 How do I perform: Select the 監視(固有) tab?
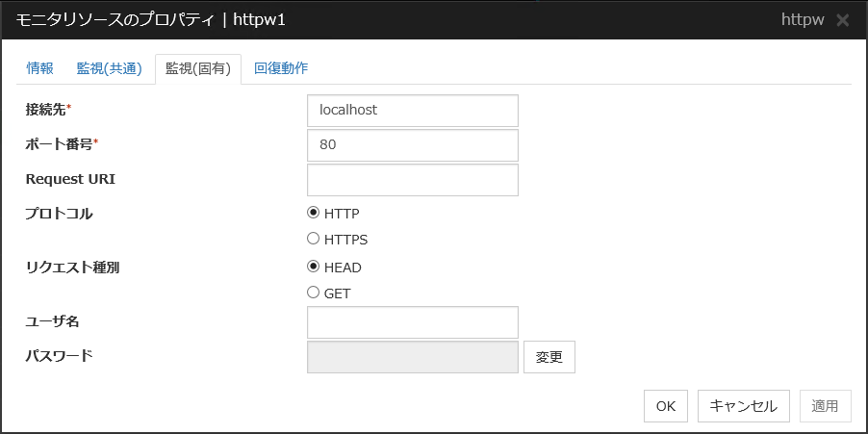[197, 68]
